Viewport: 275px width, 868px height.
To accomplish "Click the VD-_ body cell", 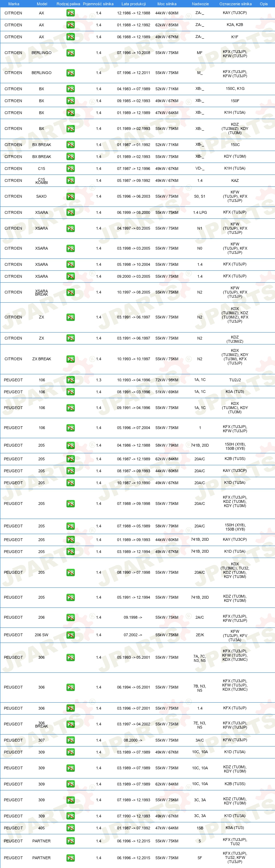I will pyautogui.click(x=200, y=169).
